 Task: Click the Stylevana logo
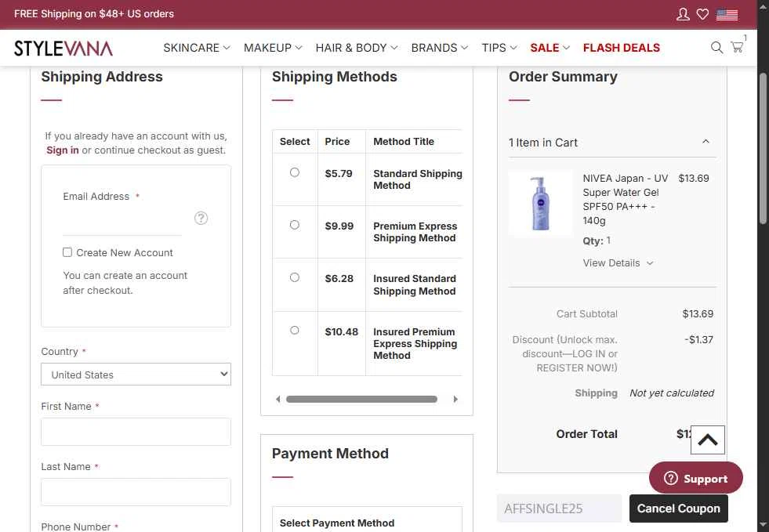pos(63,48)
